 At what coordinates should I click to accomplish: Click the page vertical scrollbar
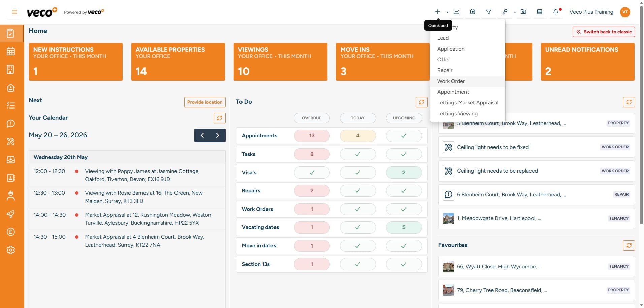pyautogui.click(x=641, y=115)
